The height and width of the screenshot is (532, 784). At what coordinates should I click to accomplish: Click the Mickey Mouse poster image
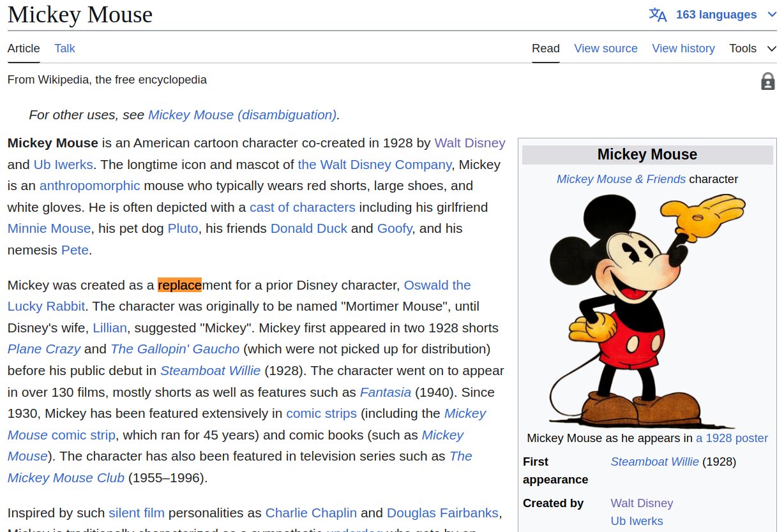pyautogui.click(x=647, y=310)
